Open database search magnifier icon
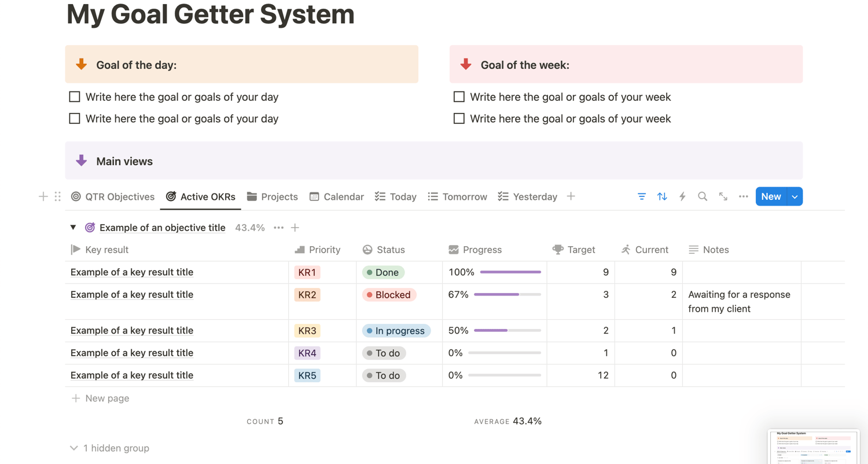The image size is (868, 464). point(703,196)
